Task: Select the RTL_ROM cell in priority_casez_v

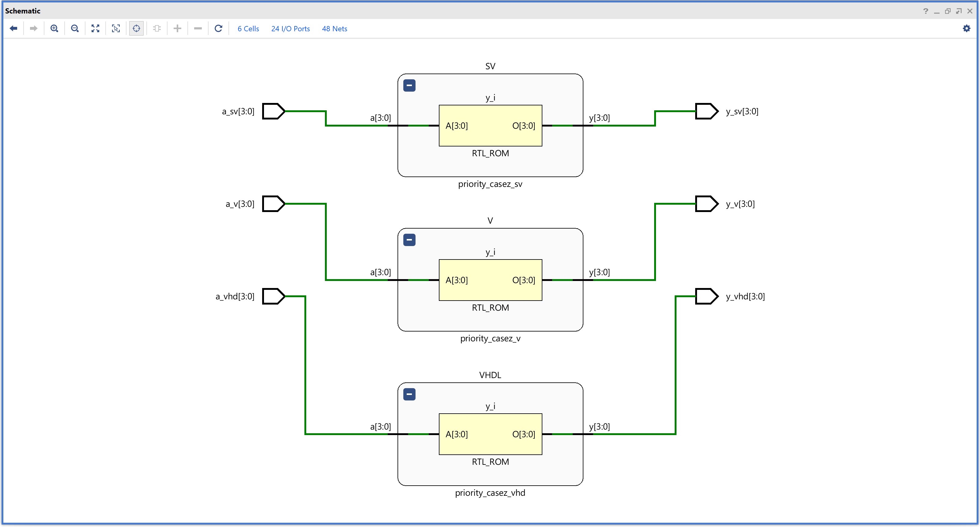Action: [490, 280]
